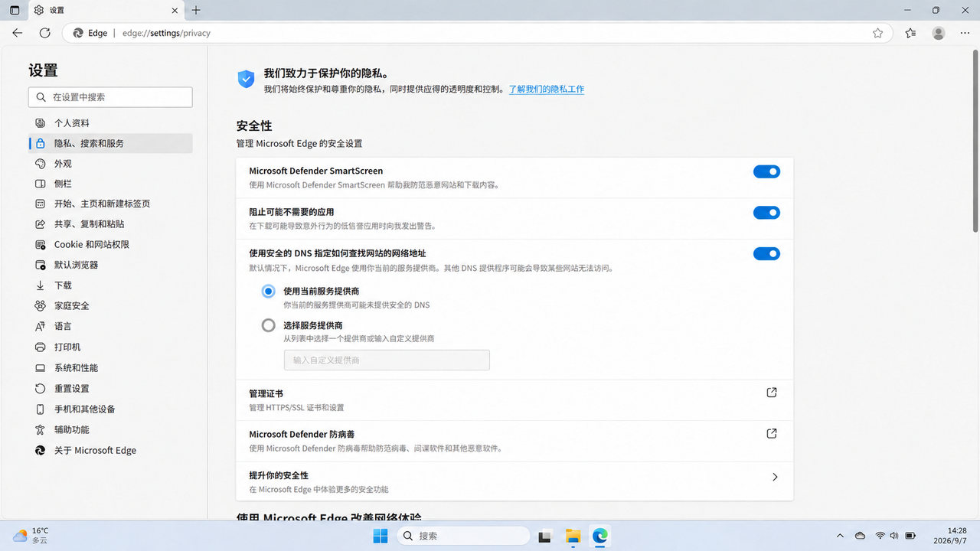Image resolution: width=980 pixels, height=551 pixels.
Task: Open Cookie 和网站权限 section
Action: click(110, 245)
